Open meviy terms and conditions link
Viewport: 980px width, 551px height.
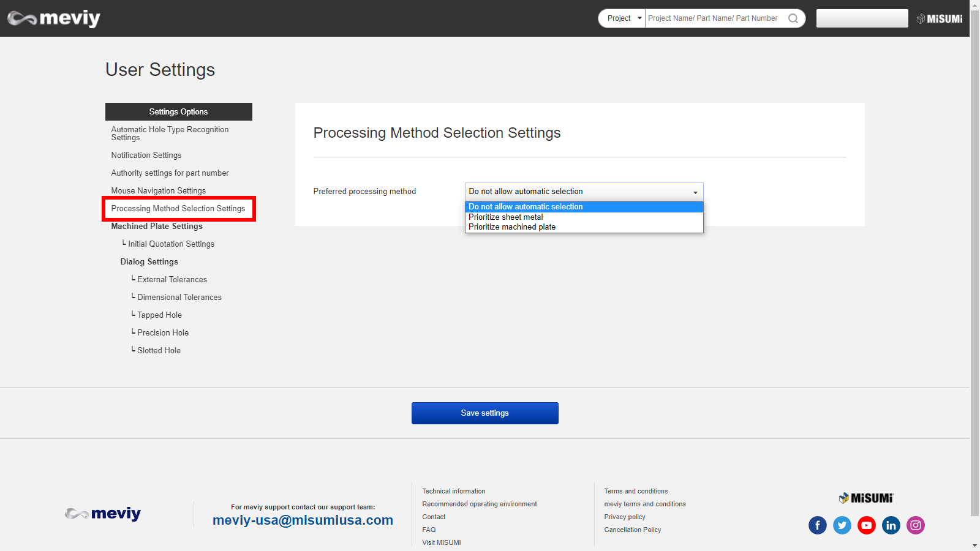point(645,504)
